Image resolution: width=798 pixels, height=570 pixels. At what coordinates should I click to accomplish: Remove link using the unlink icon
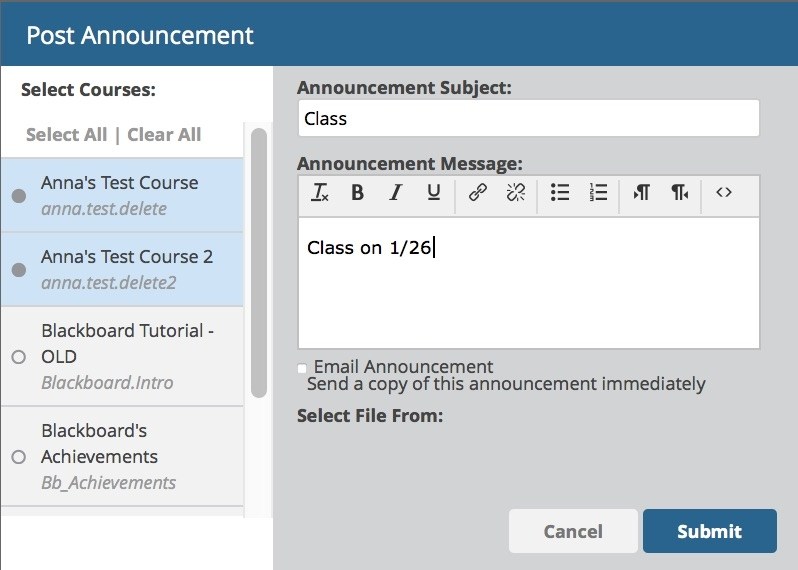pyautogui.click(x=515, y=194)
